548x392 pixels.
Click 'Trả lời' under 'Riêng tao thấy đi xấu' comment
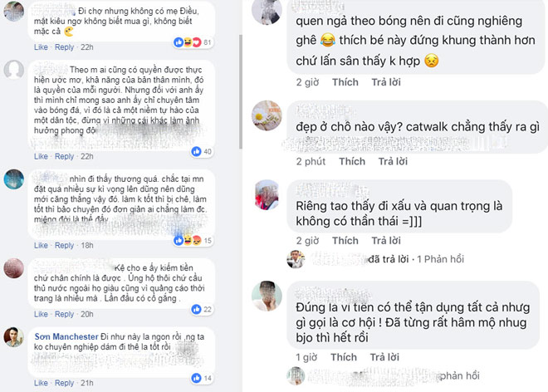(x=386, y=241)
